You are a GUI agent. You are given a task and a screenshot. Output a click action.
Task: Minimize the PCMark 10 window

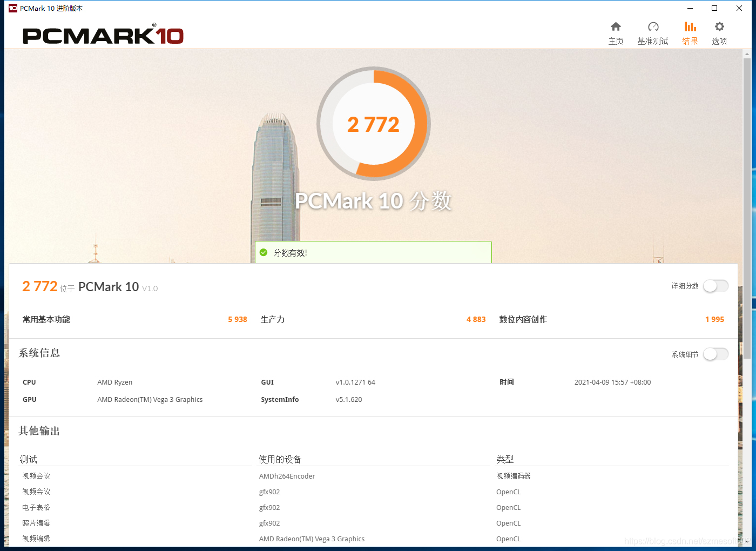(x=690, y=8)
